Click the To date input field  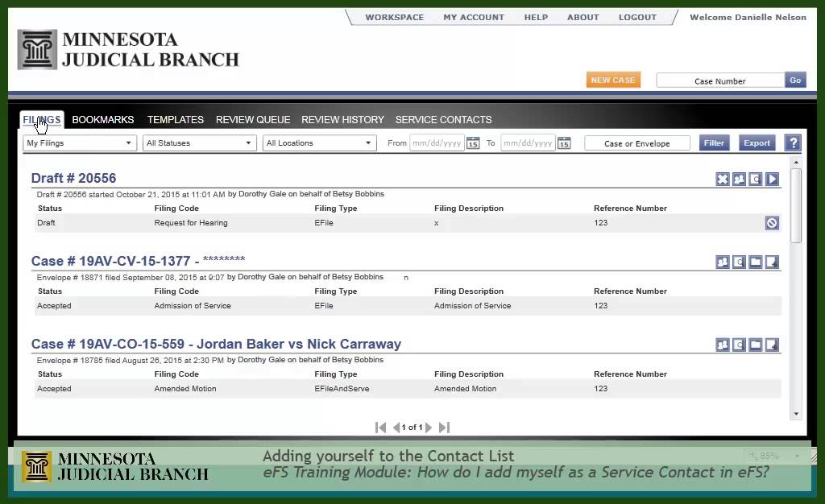[528, 143]
